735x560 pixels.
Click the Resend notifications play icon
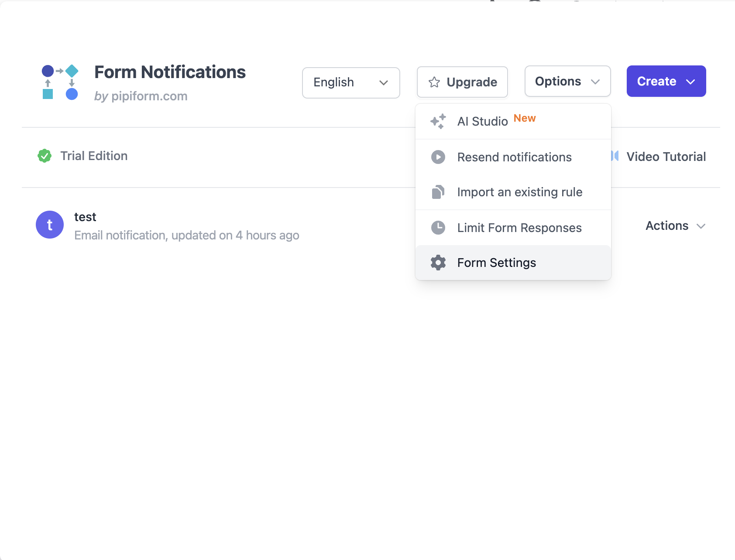(438, 157)
